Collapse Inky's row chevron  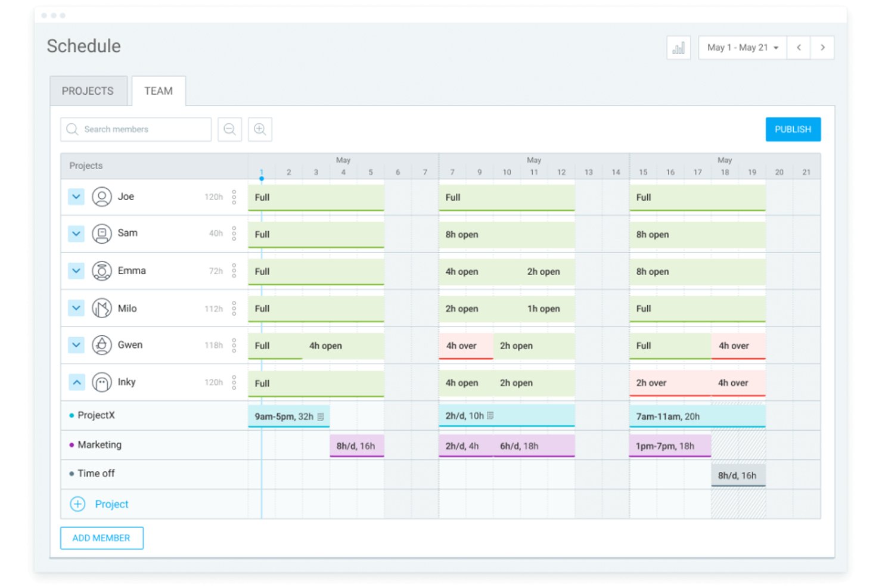coord(76,382)
